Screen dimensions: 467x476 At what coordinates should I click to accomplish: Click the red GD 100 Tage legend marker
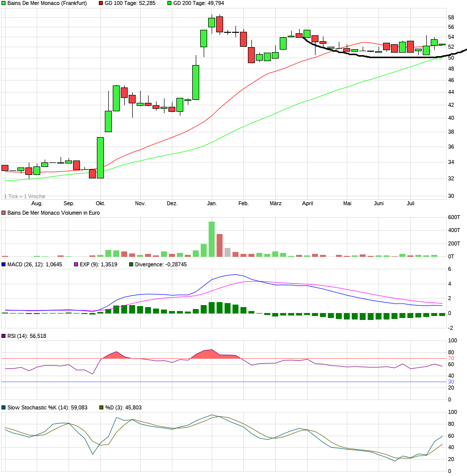(x=101, y=3)
